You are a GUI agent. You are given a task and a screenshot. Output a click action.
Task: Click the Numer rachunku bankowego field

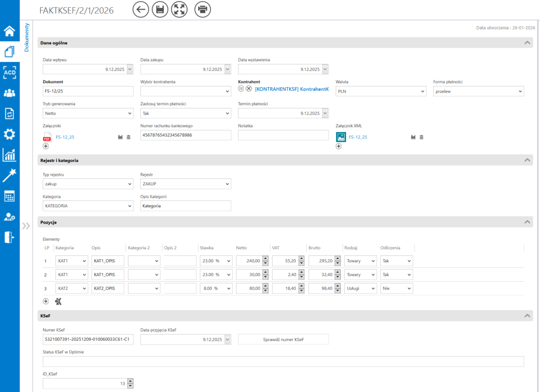186,135
